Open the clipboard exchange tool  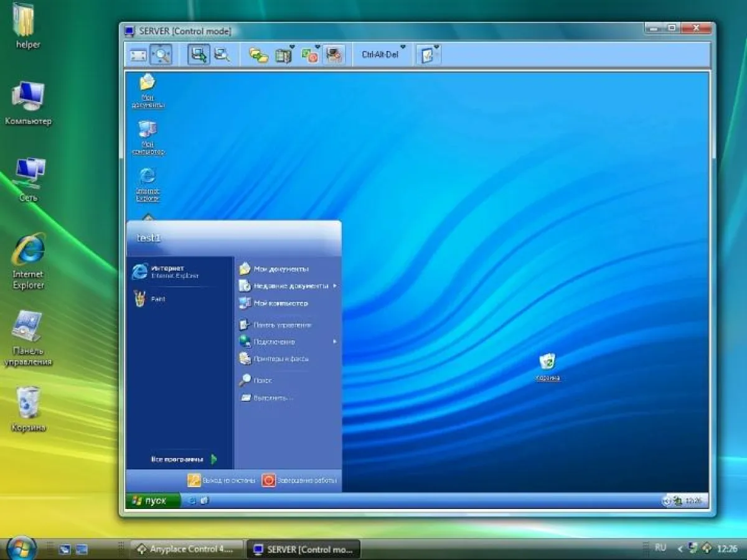point(283,54)
